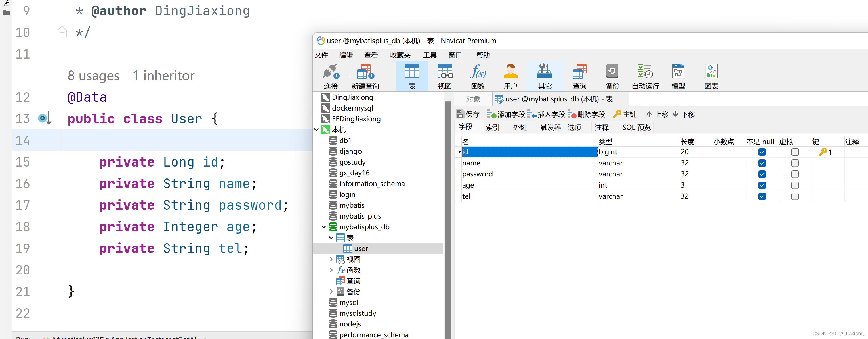868x339 pixels.
Task: Open the 文件 menu
Action: pyautogui.click(x=321, y=55)
